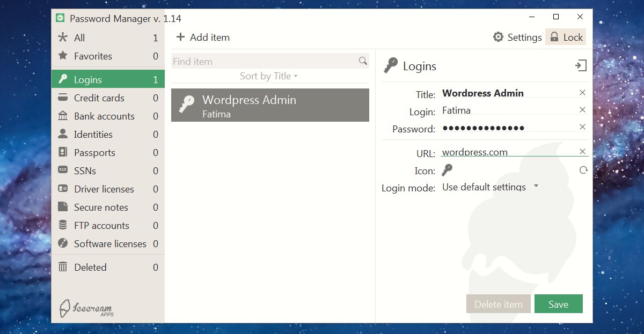This screenshot has height=334, width=644.
Task: Click the card icon beside Credit cards
Action: (63, 98)
